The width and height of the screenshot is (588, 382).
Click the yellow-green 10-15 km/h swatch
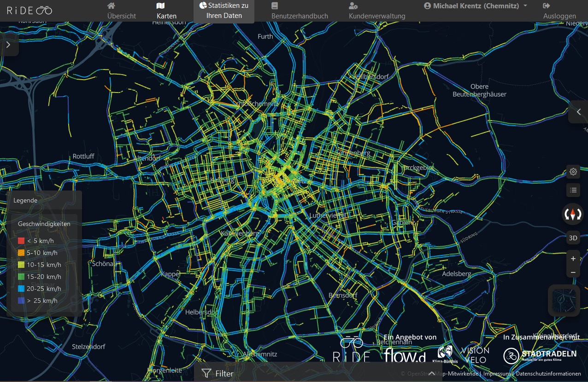(x=21, y=265)
